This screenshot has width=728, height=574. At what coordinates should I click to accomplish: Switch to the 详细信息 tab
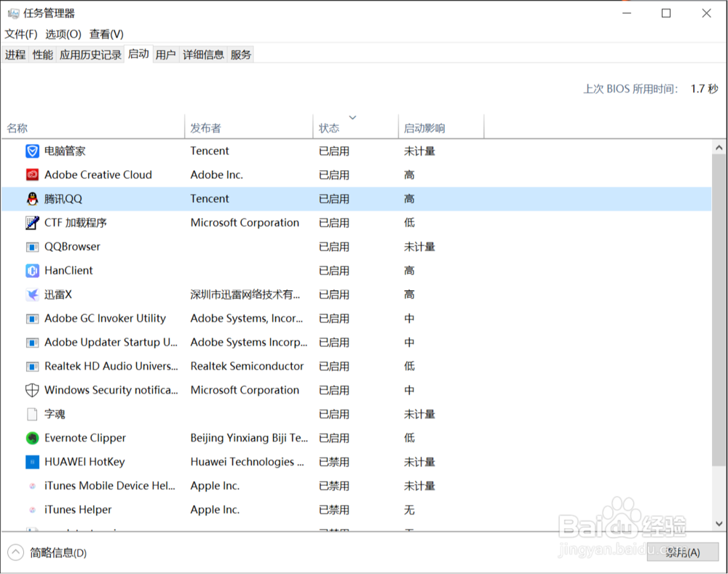203,55
